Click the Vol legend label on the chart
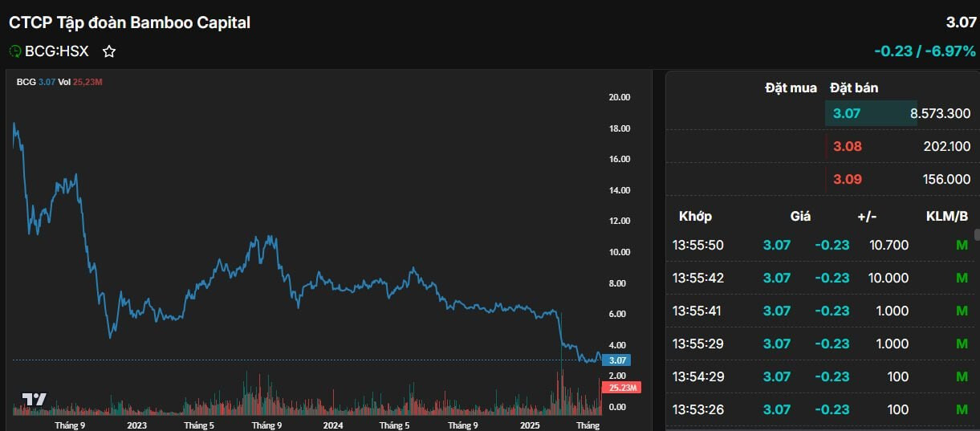Viewport: 980px width, 431px height. click(64, 81)
